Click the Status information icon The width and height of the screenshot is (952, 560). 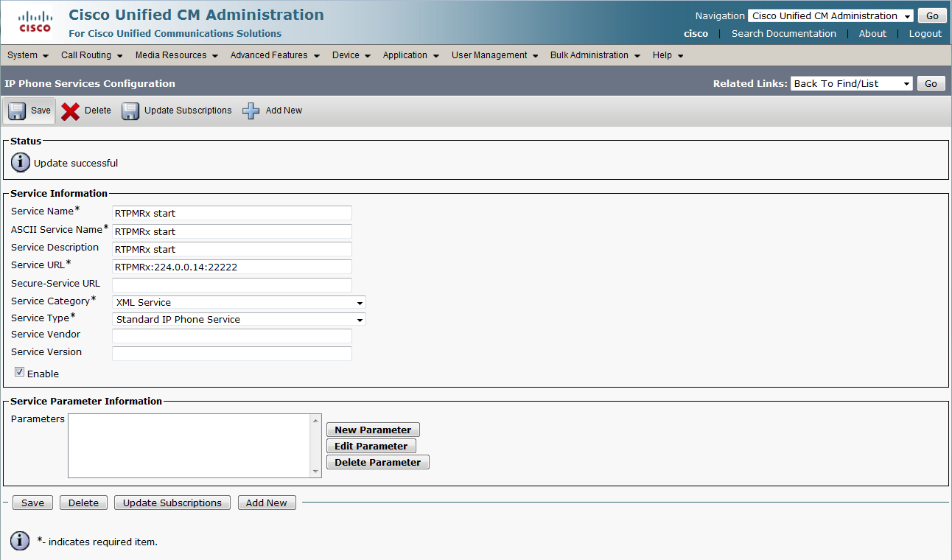pos(21,163)
